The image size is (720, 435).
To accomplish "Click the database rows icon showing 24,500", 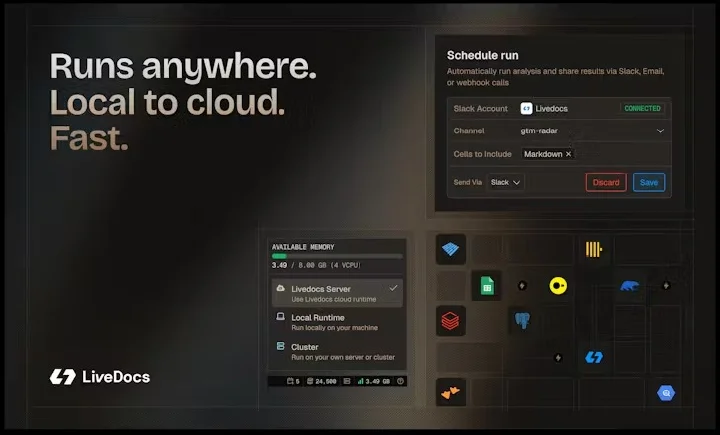I will pos(321,381).
